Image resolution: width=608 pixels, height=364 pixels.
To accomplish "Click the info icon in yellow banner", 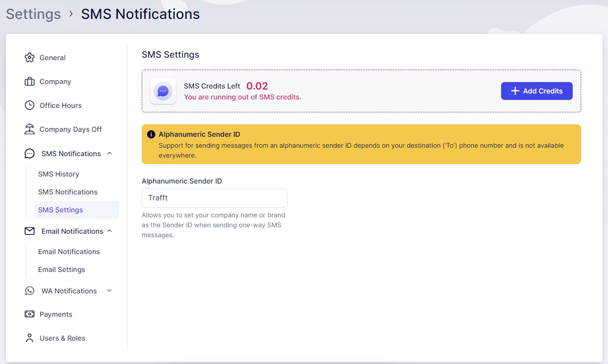I will tap(151, 134).
